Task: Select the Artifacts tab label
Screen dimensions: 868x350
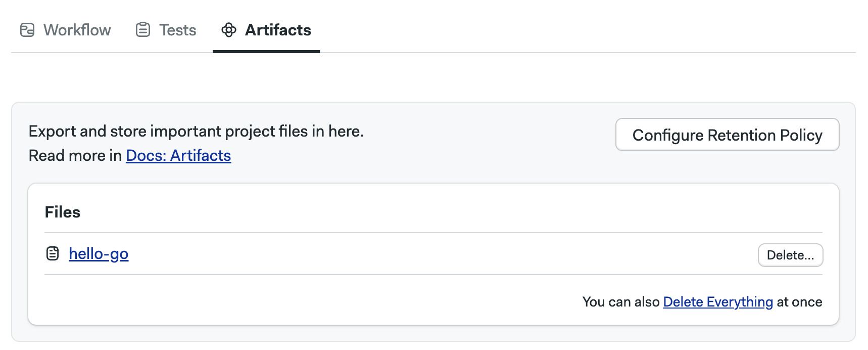Action: pyautogui.click(x=278, y=30)
